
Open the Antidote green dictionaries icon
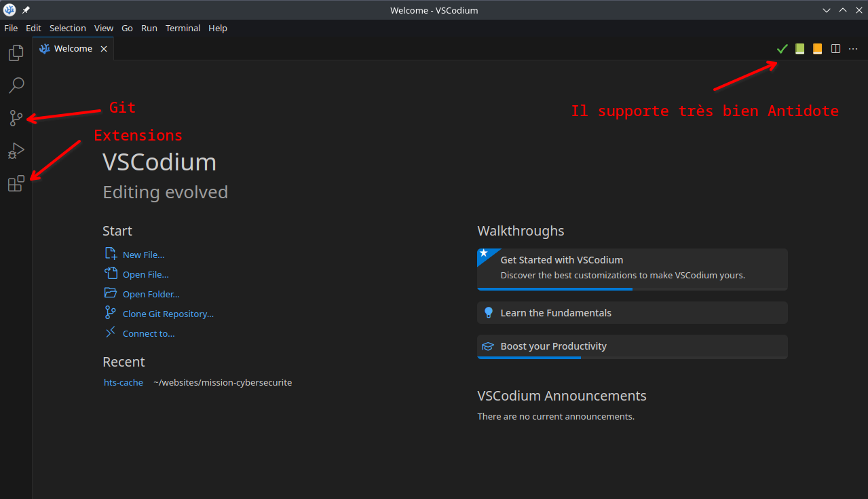tap(799, 48)
